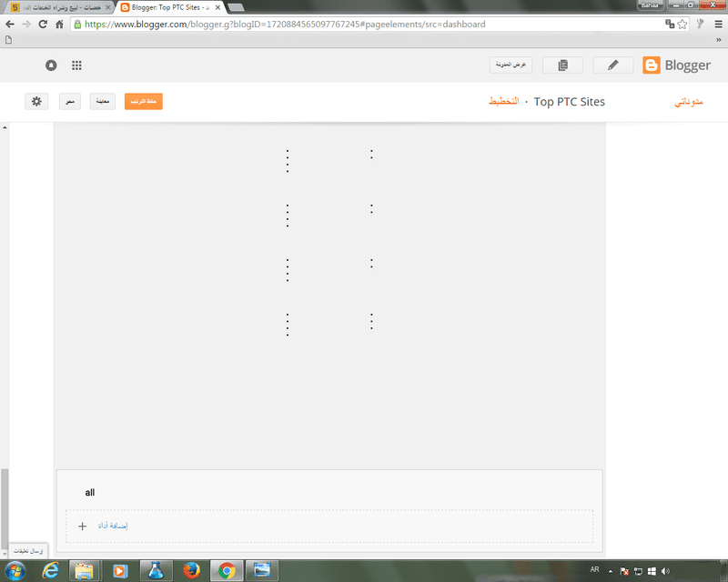Open the Windows Start button
The height and width of the screenshot is (582, 728).
[x=15, y=570]
